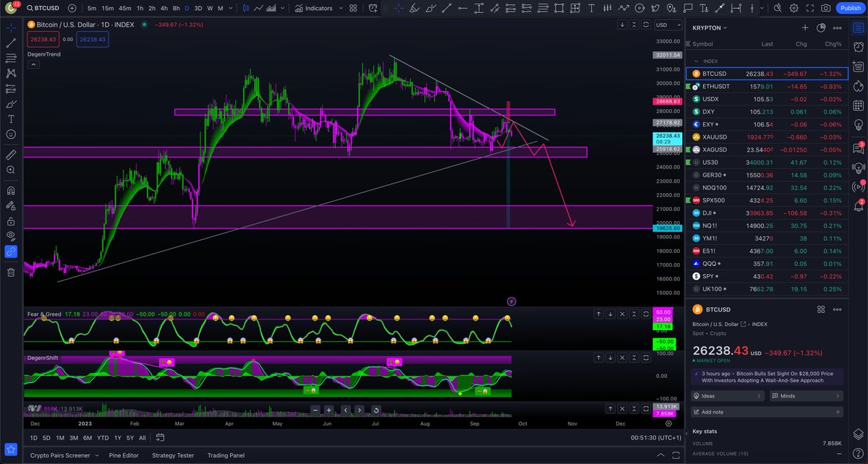Click the Minds button
The width and height of the screenshot is (868, 464).
(807, 396)
